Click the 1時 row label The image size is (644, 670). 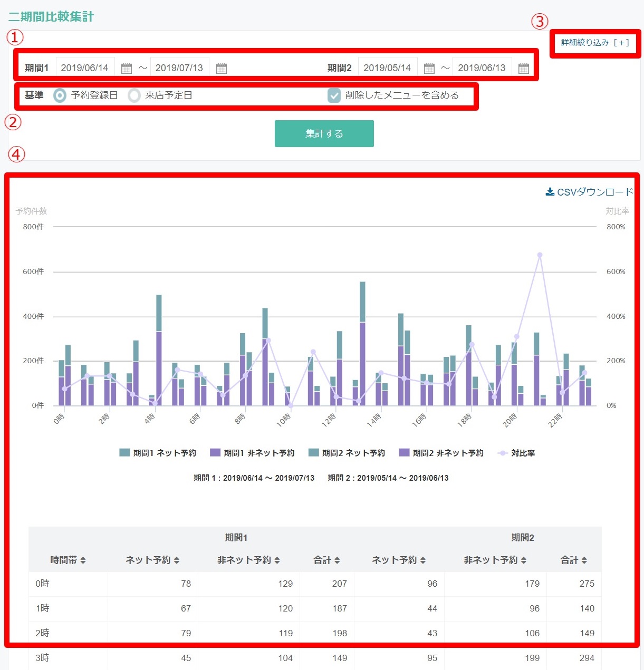point(43,608)
